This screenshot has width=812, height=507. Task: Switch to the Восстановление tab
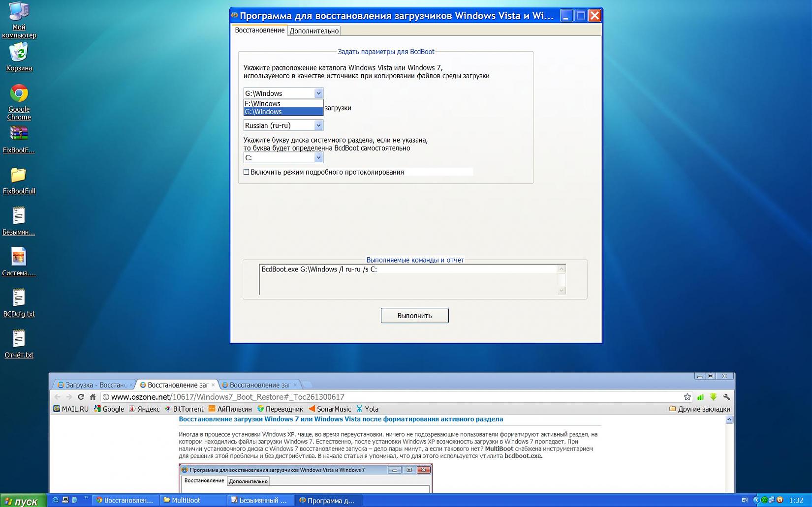tap(260, 30)
